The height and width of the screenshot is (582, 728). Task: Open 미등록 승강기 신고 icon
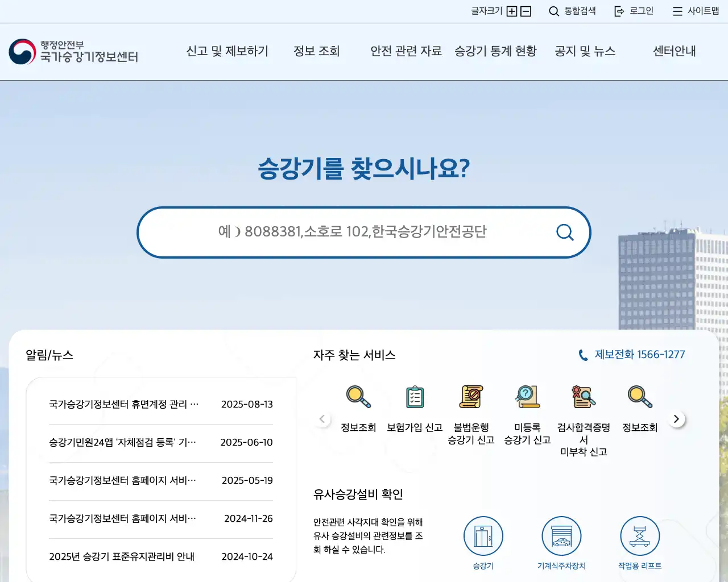point(527,397)
